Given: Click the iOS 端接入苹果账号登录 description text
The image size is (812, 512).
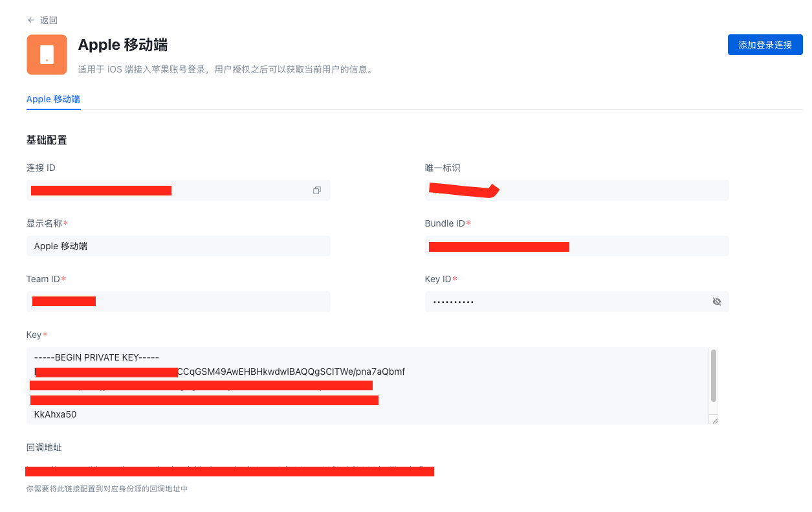Looking at the screenshot, I should tap(225, 69).
